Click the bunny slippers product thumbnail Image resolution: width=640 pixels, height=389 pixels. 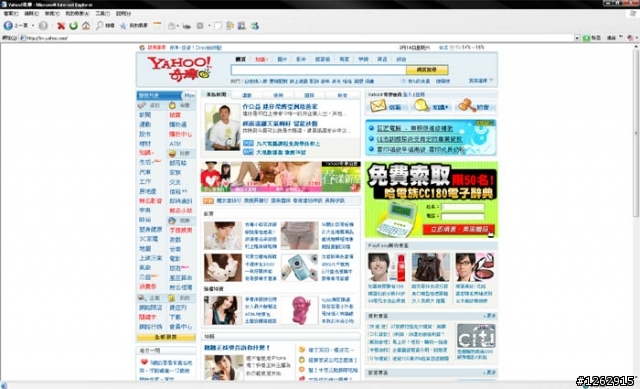point(223,267)
